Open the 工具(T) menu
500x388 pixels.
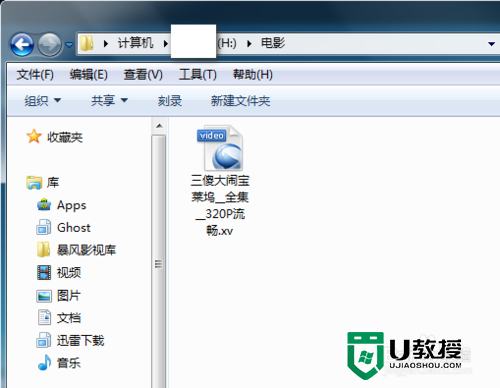pyautogui.click(x=198, y=74)
